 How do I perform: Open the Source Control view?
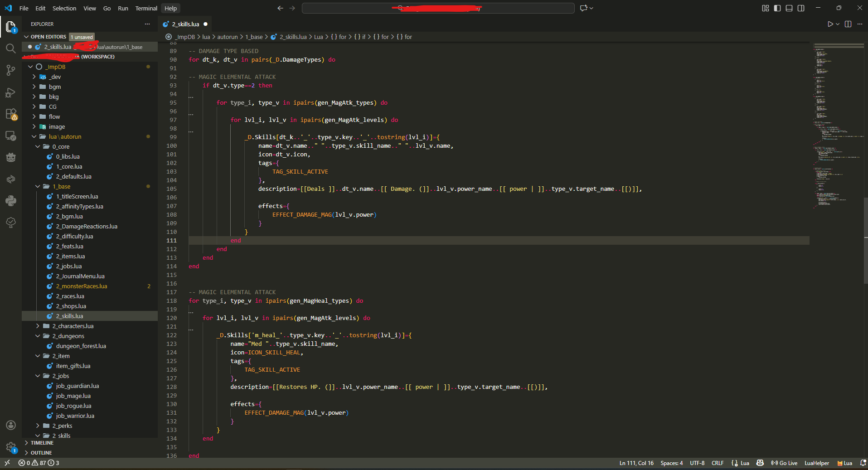tap(10, 70)
